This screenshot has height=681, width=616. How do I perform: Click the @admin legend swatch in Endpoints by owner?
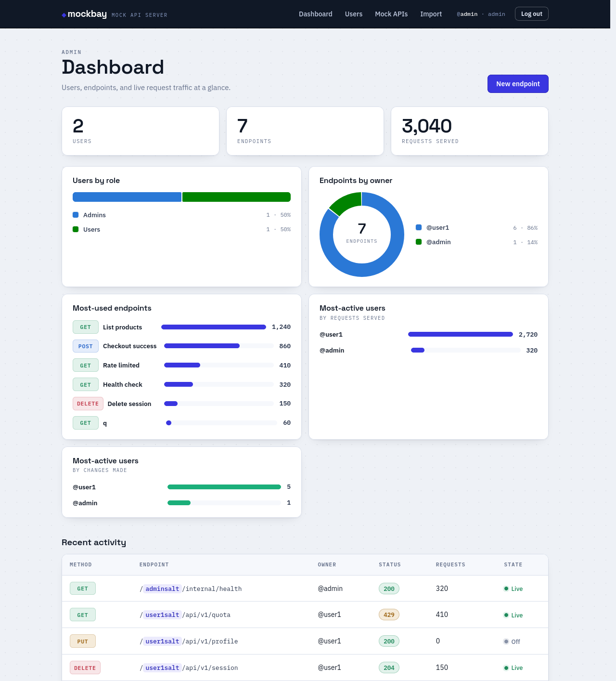tap(419, 242)
